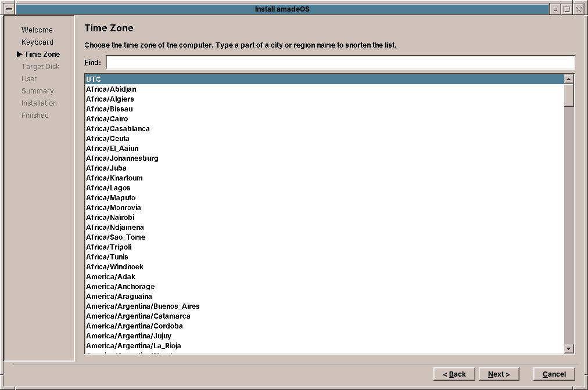The image size is (588, 390).
Task: Click the Back button
Action: pyautogui.click(x=454, y=374)
